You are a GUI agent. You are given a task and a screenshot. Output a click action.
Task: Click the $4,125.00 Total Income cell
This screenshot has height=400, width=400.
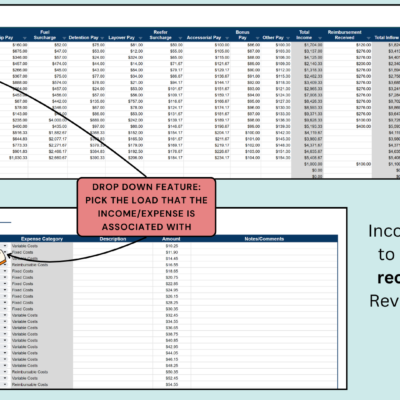click(307, 57)
